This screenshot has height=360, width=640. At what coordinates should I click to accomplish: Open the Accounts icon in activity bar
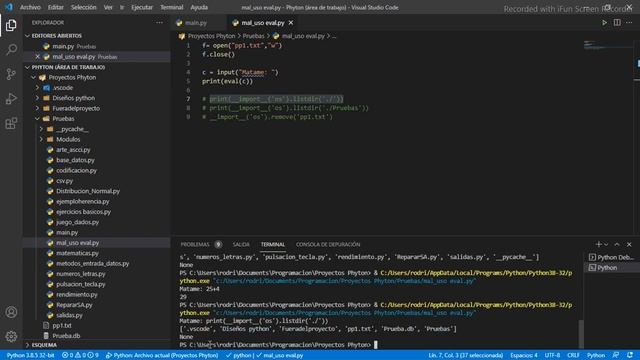11,312
